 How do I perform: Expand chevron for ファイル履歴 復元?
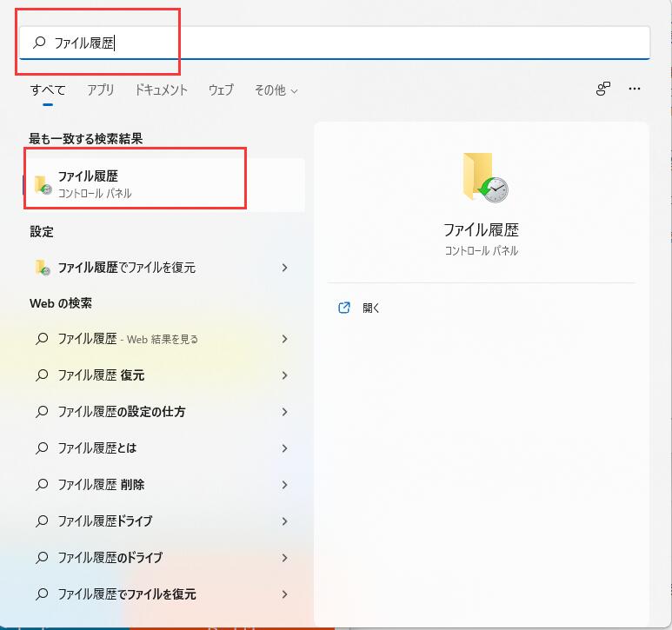(x=284, y=375)
